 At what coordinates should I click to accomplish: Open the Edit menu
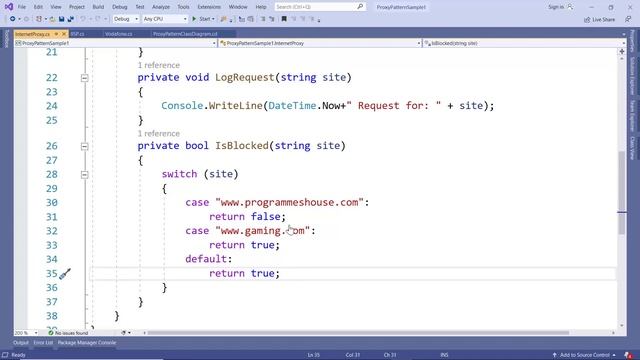coord(38,7)
